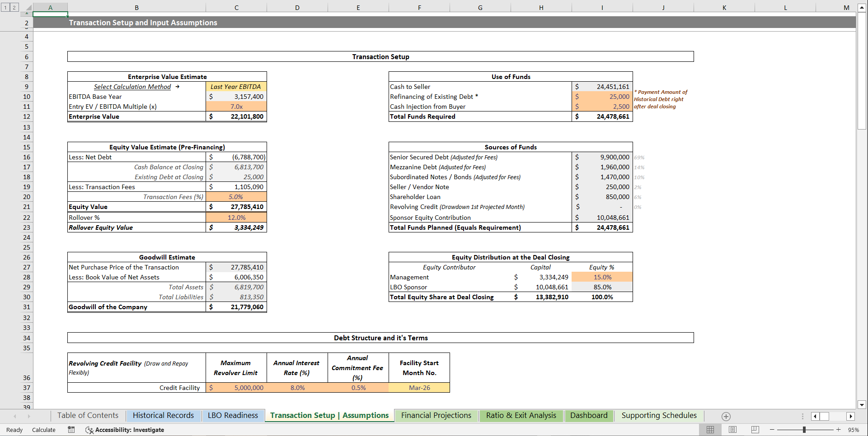Click the vertical scrollbar down arrow
The height and width of the screenshot is (436, 868).
(x=862, y=405)
